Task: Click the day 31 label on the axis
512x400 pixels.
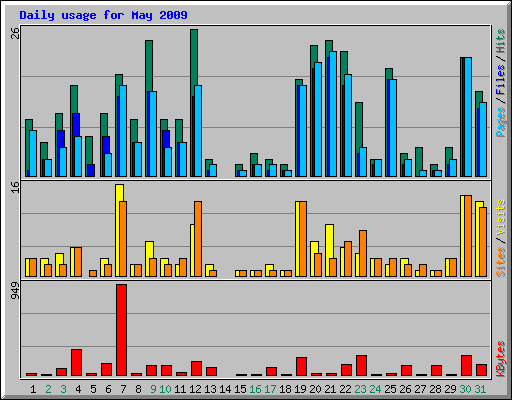Action: pos(480,389)
